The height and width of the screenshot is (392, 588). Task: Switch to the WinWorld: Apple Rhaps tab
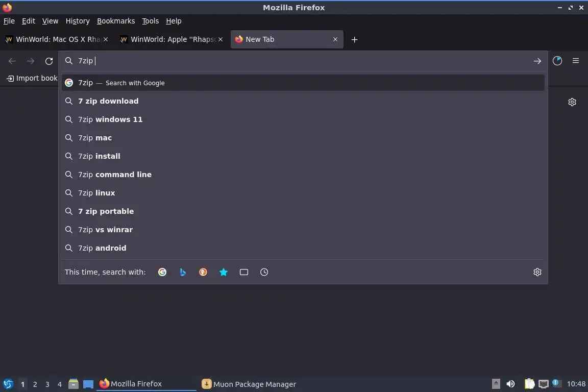click(x=171, y=39)
